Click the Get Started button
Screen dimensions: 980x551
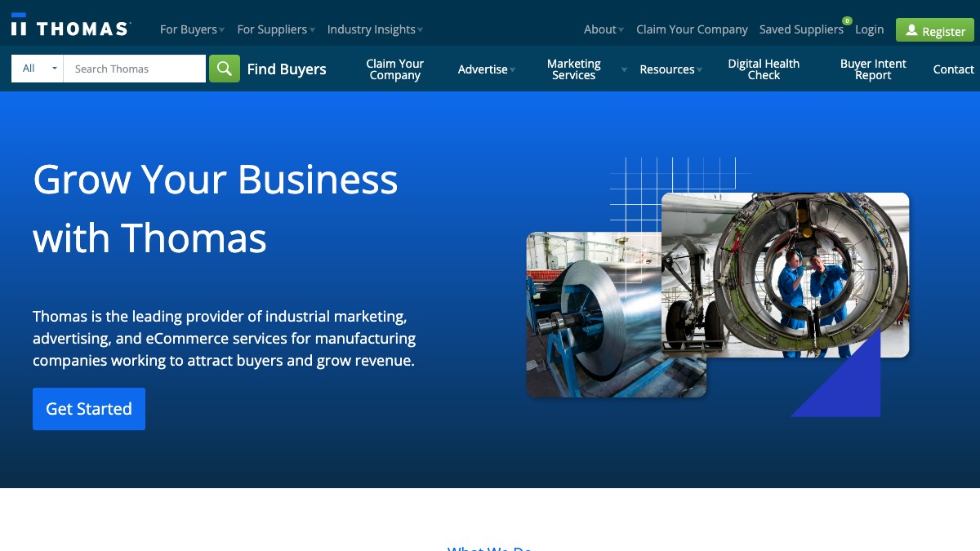pyautogui.click(x=89, y=409)
